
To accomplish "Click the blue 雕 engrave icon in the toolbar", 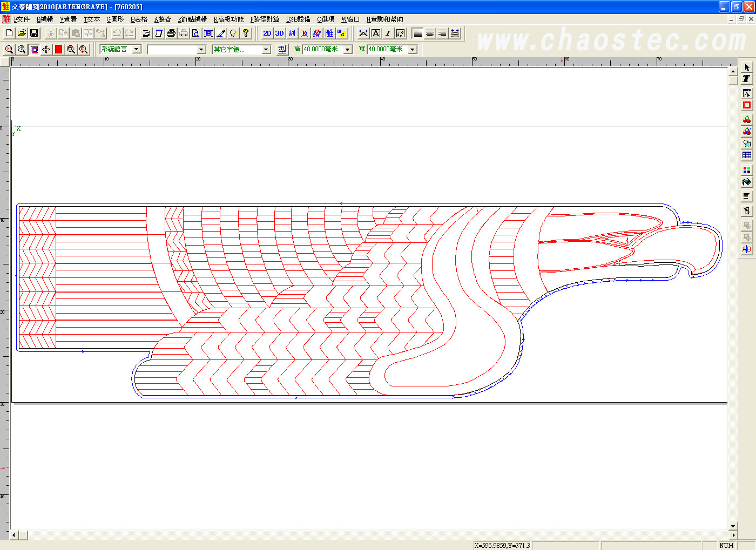I will (x=329, y=33).
